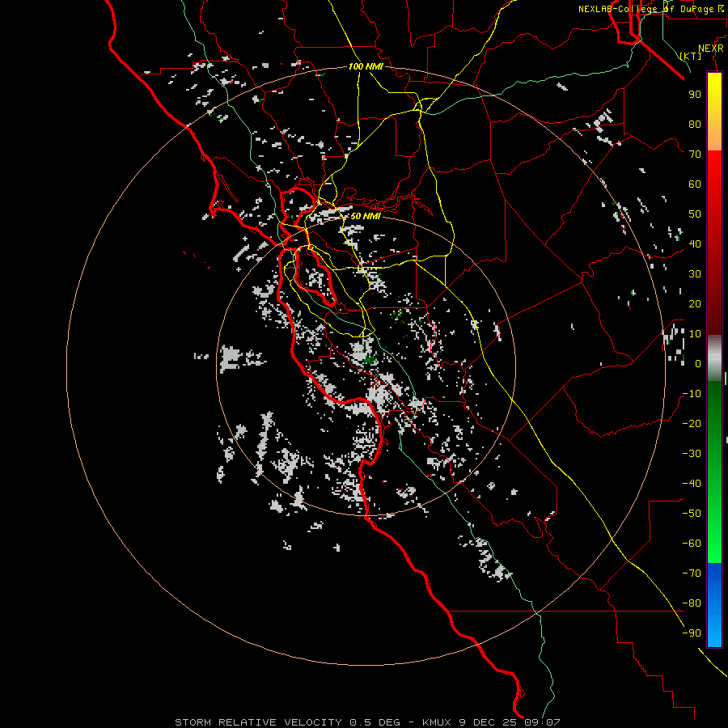The width and height of the screenshot is (728, 728).
Task: Click the 100 NMI range ring label
Action: click(x=366, y=66)
